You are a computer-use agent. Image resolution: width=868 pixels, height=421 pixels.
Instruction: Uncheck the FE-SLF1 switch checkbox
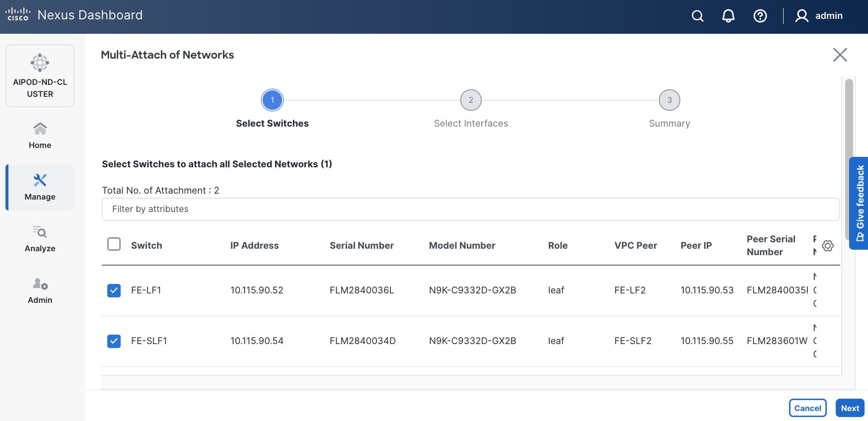(114, 341)
